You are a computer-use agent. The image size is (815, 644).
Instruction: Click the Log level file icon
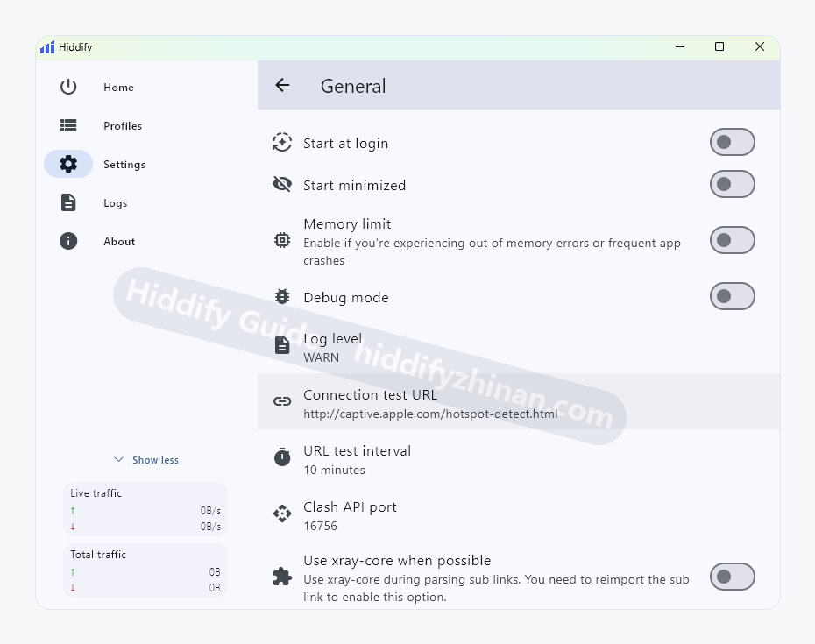(x=282, y=345)
